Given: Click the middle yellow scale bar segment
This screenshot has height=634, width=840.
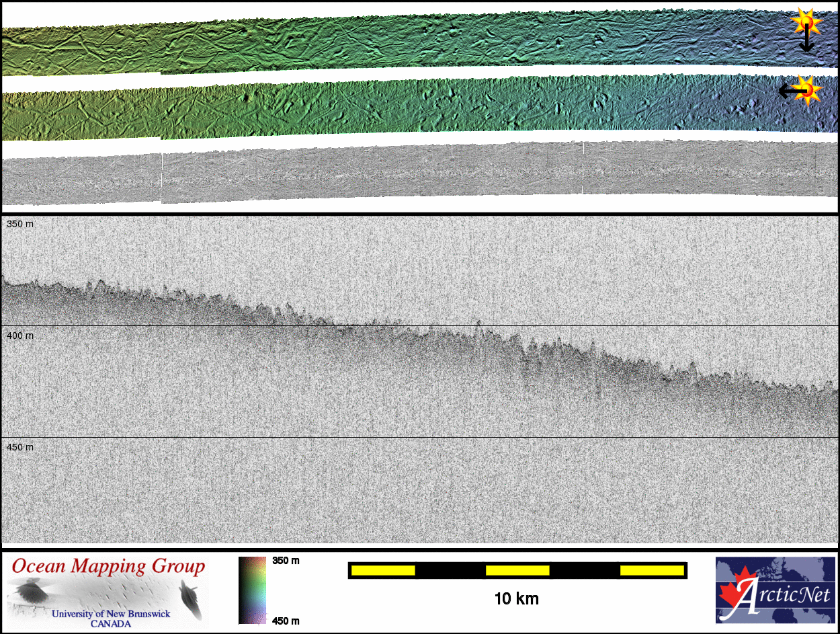Looking at the screenshot, I should click(517, 571).
